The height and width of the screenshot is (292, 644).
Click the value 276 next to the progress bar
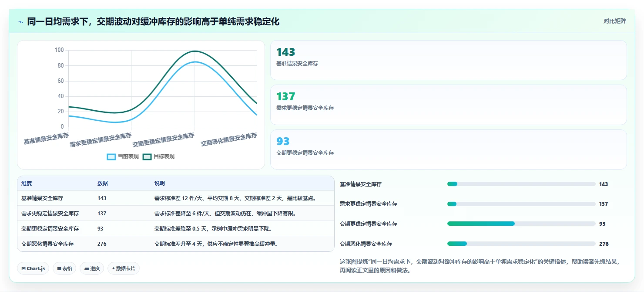coord(604,244)
